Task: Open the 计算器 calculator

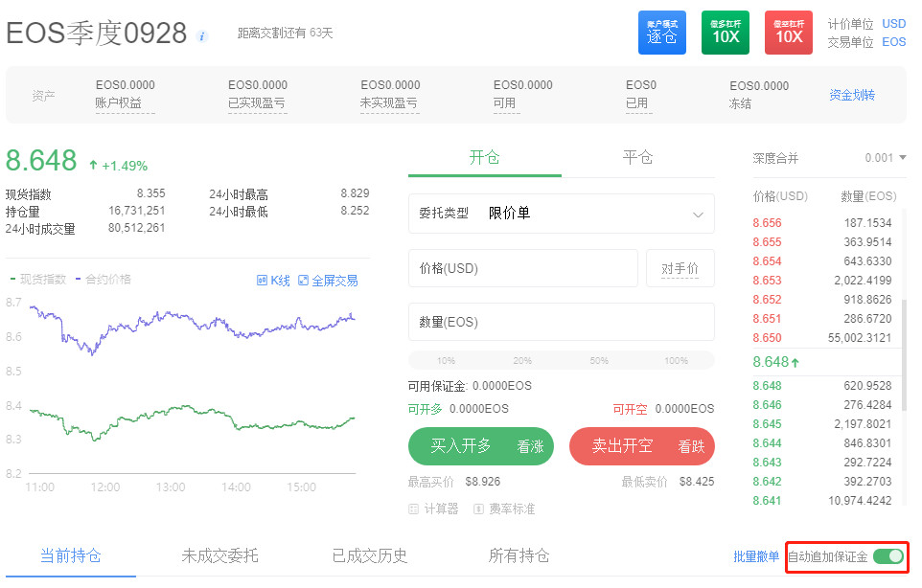Action: coord(433,509)
